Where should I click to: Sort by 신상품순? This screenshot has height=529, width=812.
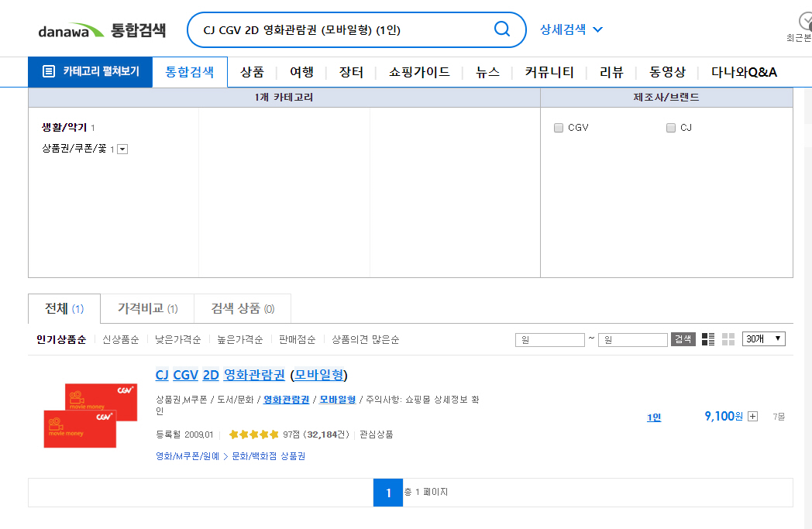[x=121, y=339]
